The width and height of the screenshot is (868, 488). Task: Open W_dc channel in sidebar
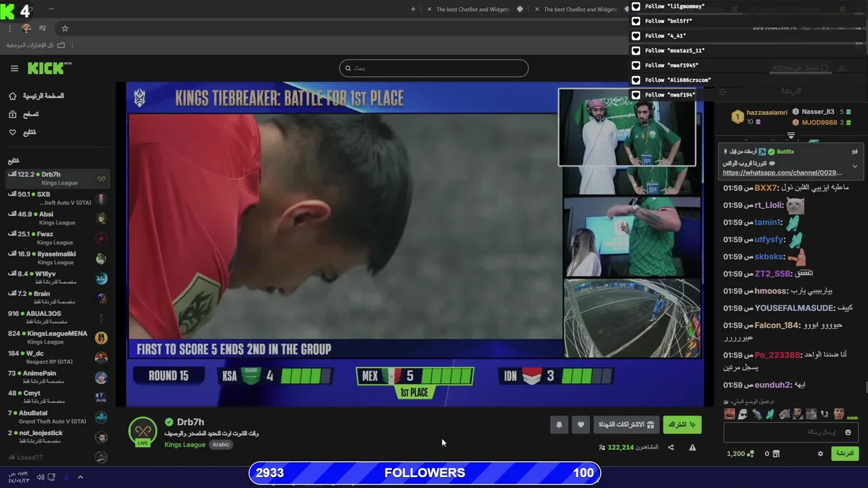(58, 357)
